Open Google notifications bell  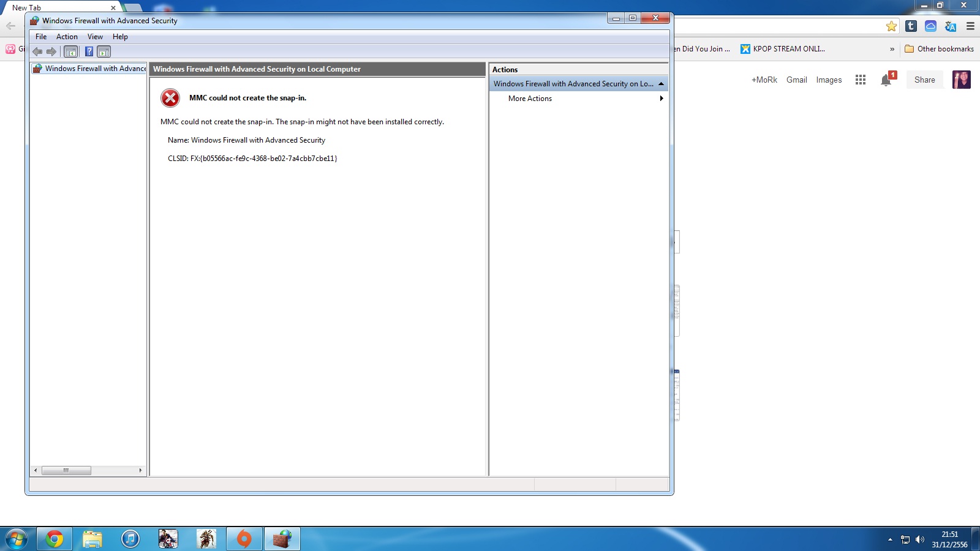[886, 80]
